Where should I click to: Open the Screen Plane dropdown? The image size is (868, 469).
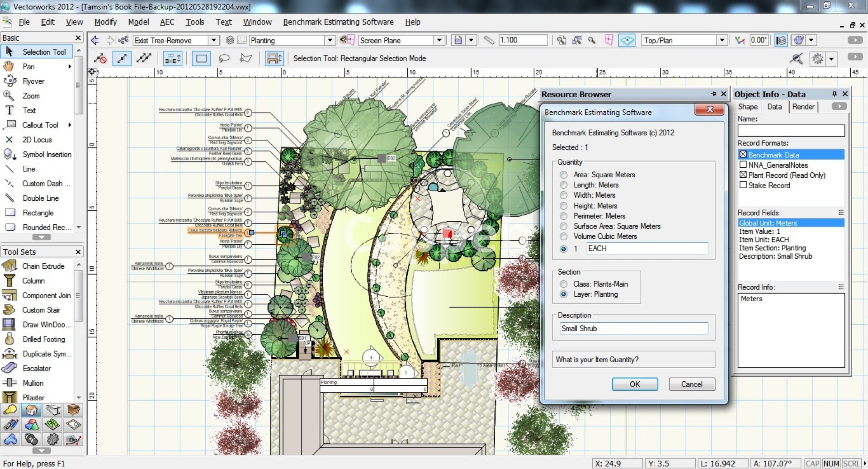pyautogui.click(x=439, y=40)
